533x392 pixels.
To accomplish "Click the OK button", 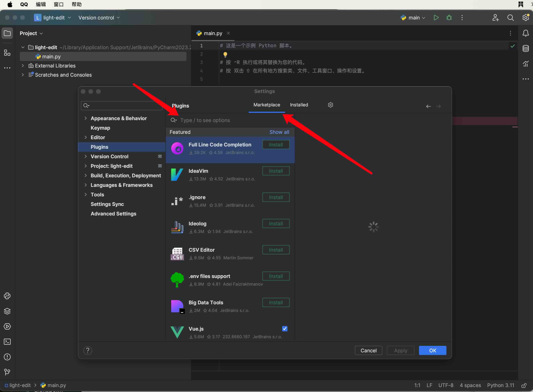I will click(432, 350).
